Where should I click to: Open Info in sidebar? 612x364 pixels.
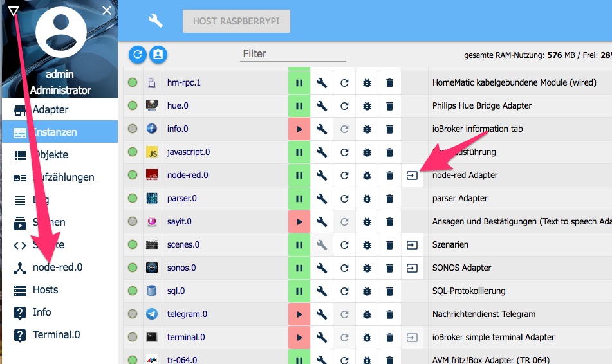pyautogui.click(x=60, y=312)
